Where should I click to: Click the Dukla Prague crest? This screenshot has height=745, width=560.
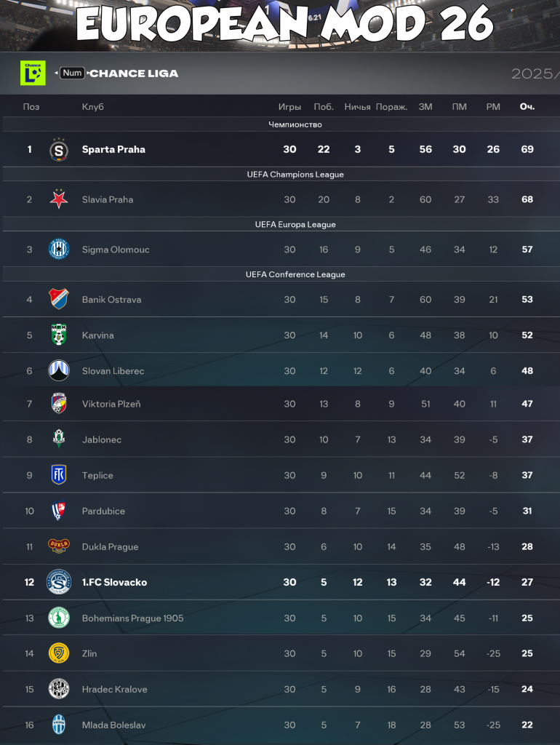[59, 546]
